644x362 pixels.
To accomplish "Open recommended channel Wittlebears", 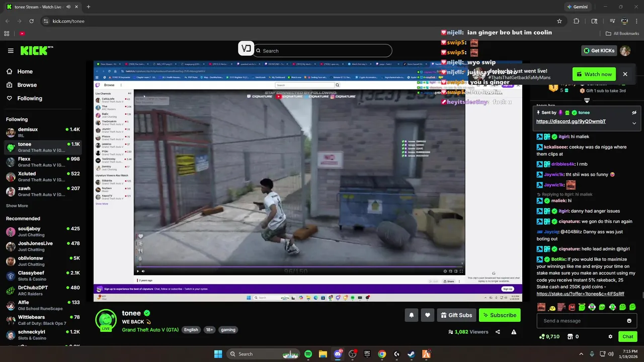I will coord(42,320).
